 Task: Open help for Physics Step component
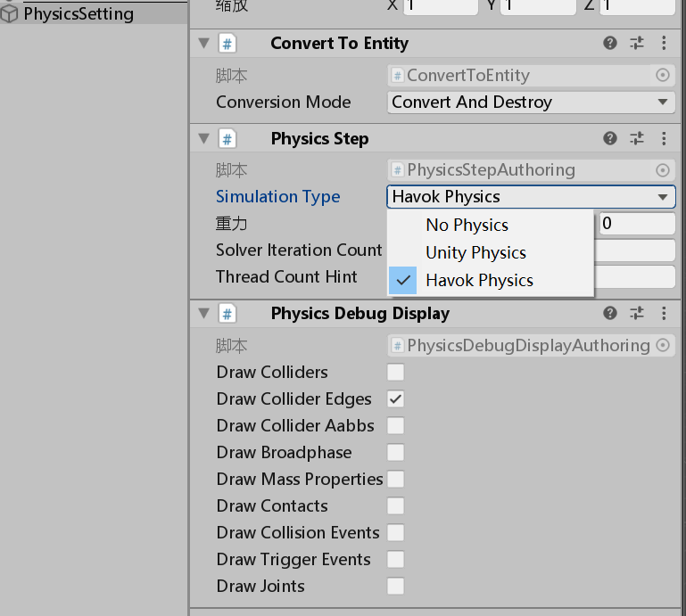[610, 138]
